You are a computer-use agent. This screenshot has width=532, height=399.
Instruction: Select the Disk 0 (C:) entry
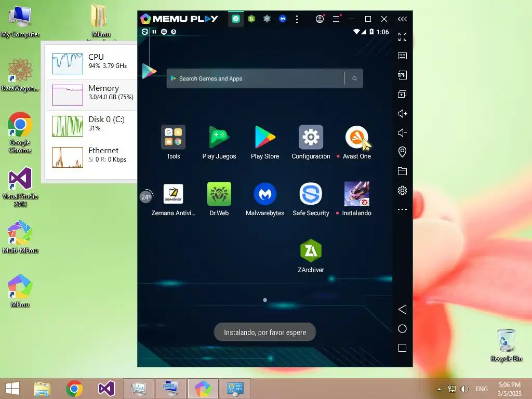point(92,126)
